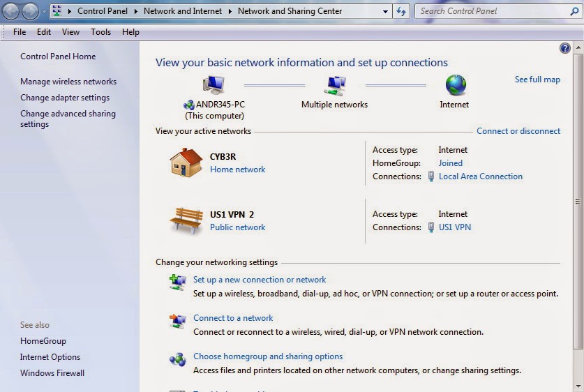This screenshot has width=584, height=392.
Task: Click the Public network type link
Action: 238,227
